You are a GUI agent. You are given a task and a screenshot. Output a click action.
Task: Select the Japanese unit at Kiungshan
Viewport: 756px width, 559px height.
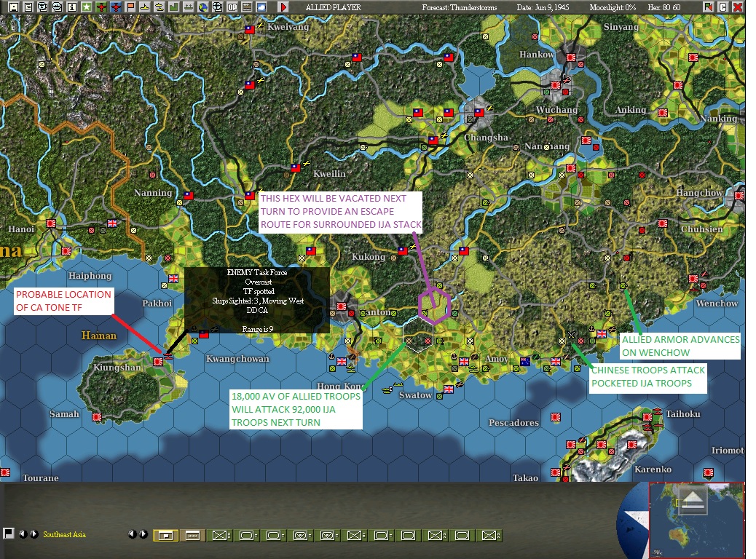157,361
